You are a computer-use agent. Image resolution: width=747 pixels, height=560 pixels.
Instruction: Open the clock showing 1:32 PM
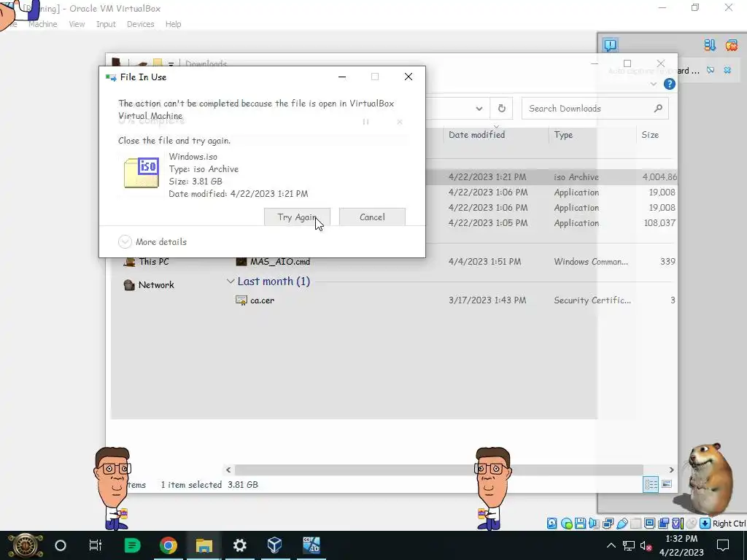tap(681, 545)
